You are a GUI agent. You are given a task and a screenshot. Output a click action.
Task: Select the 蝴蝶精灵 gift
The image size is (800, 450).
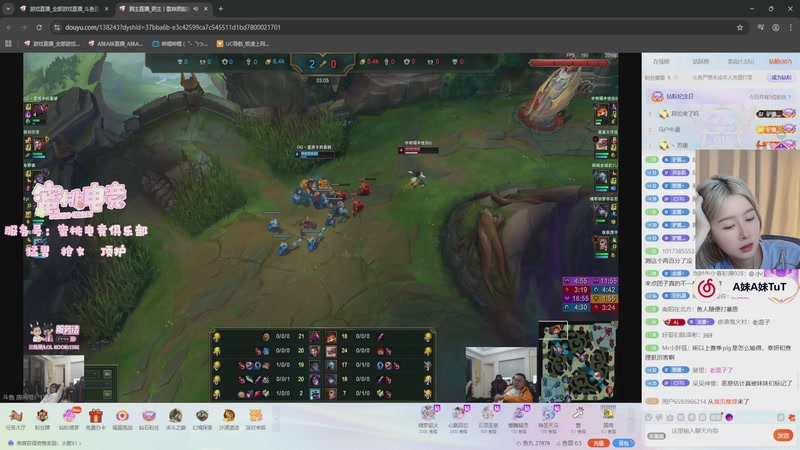[x=518, y=419]
